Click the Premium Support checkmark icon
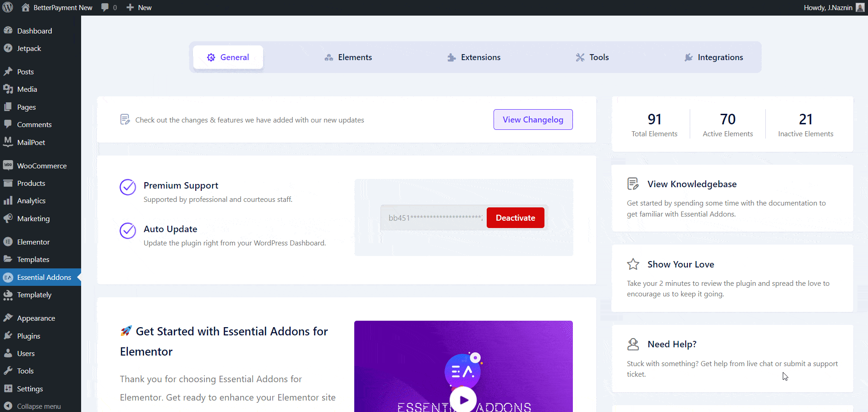The height and width of the screenshot is (412, 868). click(x=128, y=187)
